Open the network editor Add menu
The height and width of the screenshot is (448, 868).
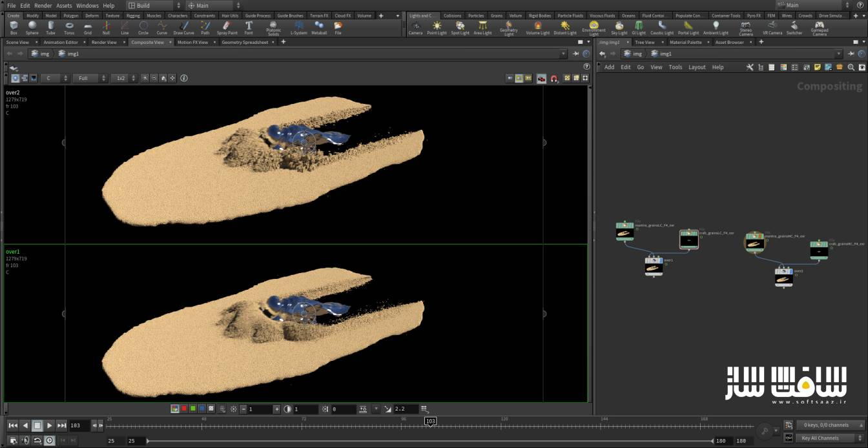pos(609,67)
